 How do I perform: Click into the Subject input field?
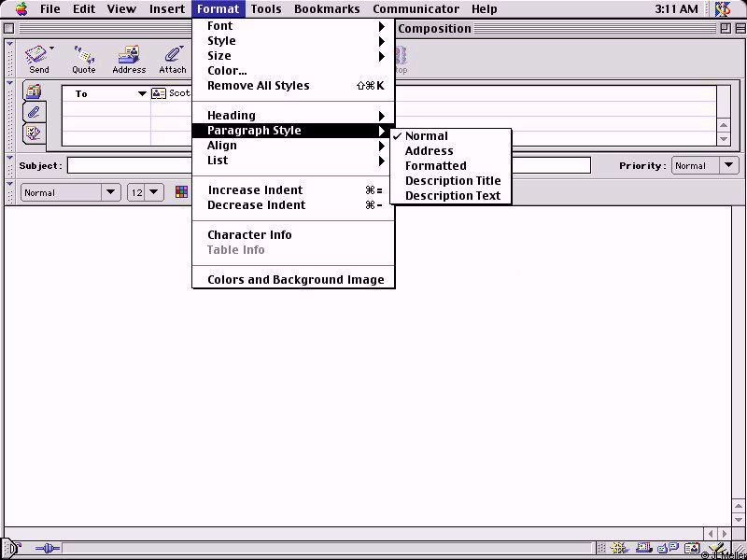tap(329, 166)
